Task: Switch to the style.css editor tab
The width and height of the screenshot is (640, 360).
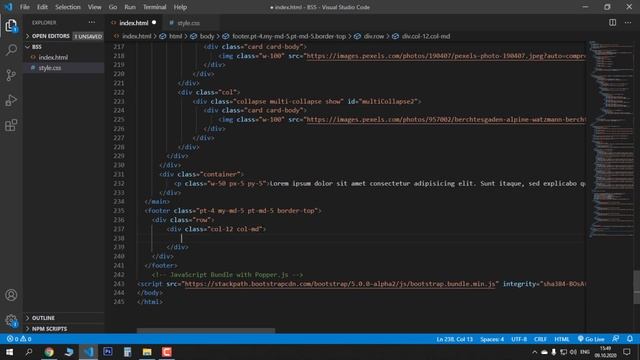Action: coord(189,23)
